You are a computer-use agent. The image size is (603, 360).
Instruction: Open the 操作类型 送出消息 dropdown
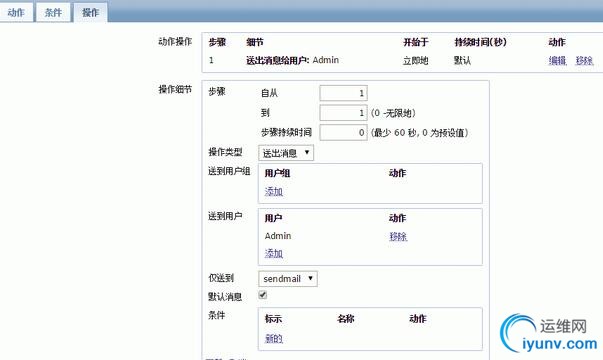click(286, 153)
